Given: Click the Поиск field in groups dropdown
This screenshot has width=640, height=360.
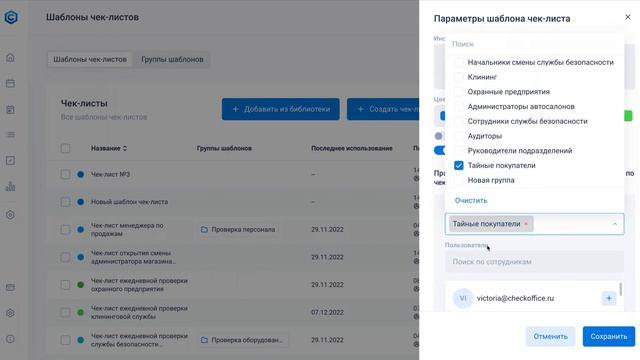Looking at the screenshot, I should coord(535,44).
